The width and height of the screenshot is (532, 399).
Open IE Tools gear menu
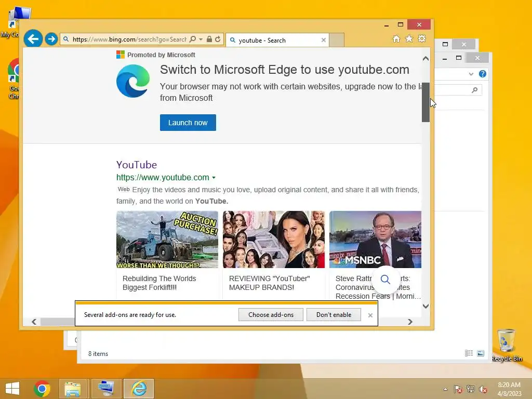[422, 38]
